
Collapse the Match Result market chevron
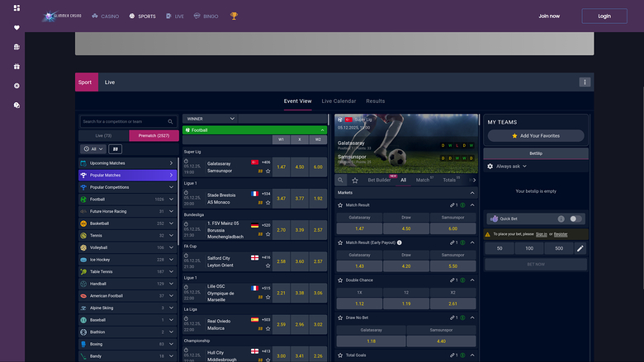coord(472,205)
